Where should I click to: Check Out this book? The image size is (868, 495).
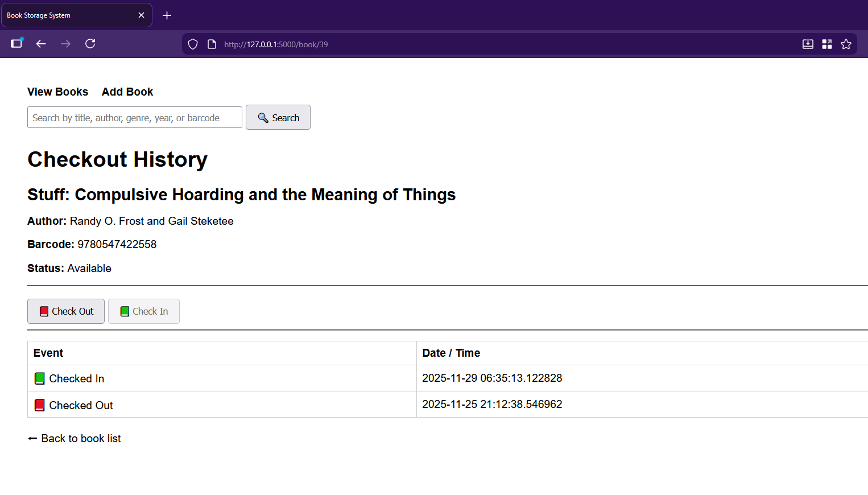[66, 311]
